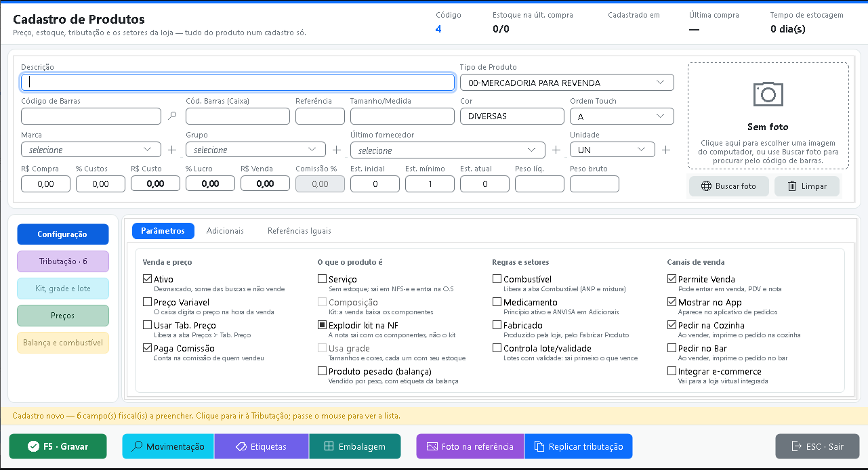Open Kit, grade e lote section

[63, 289]
